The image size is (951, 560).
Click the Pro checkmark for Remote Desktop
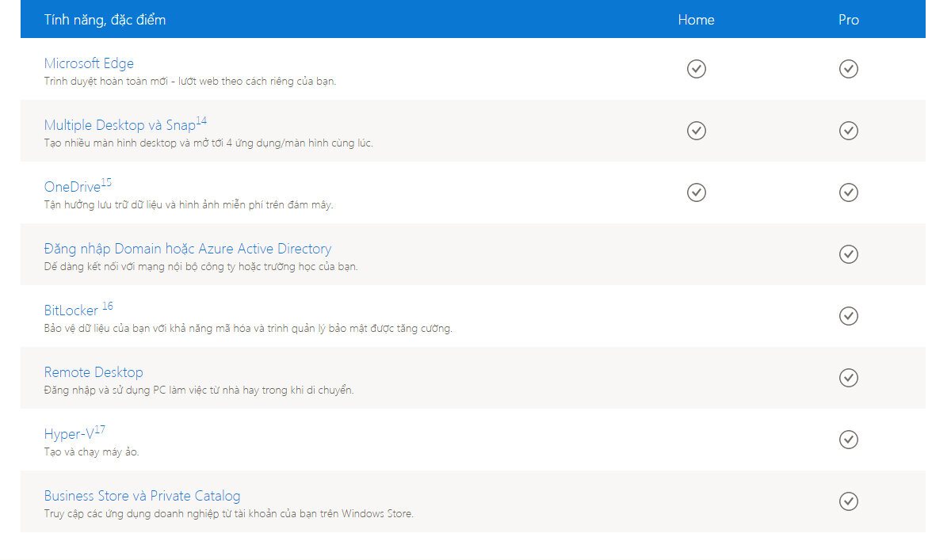click(848, 378)
